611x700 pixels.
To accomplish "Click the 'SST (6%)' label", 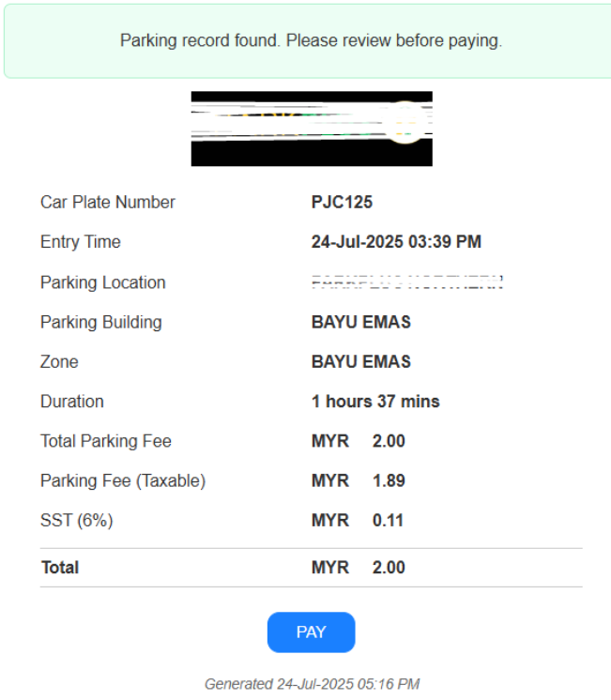I will 76,521.
